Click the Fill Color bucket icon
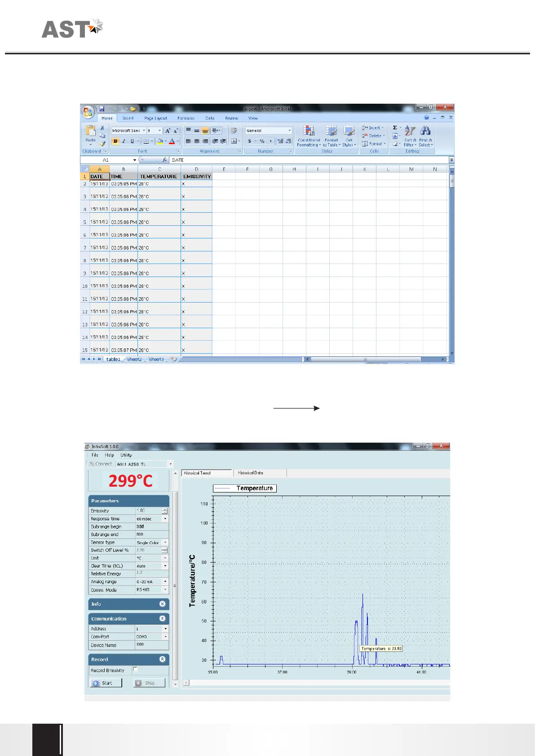Screen dimensions: 535x756 [160, 141]
